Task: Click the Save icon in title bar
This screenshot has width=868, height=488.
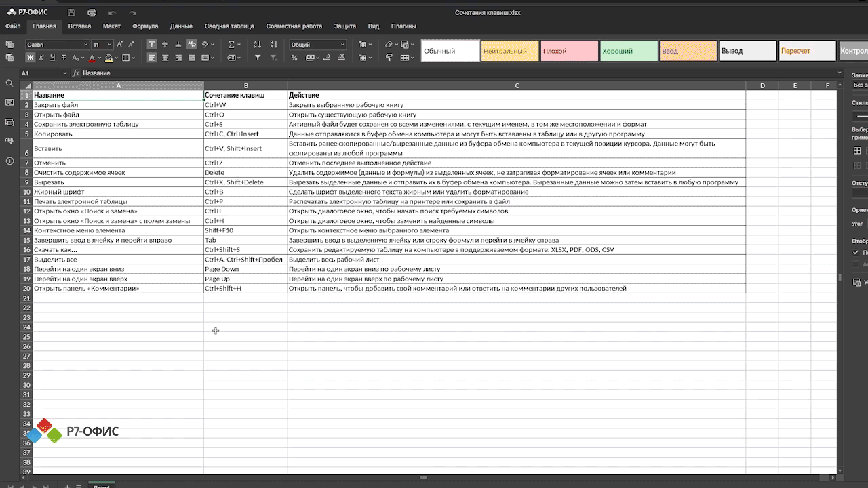Action: tap(71, 13)
